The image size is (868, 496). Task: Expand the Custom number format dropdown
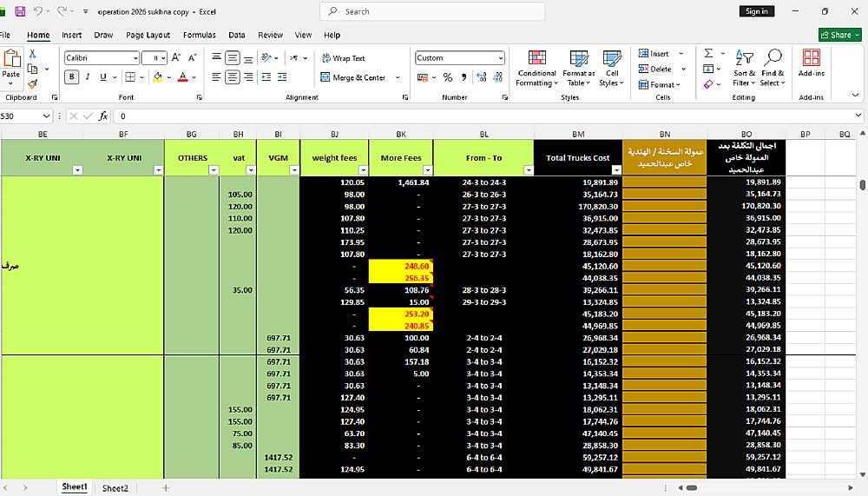pos(500,58)
